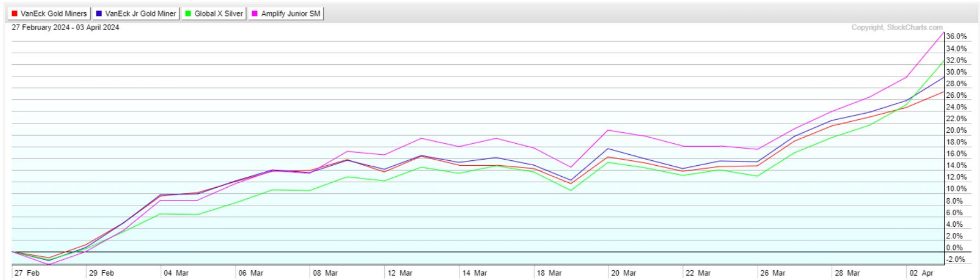
Task: Click the 18 Mar date label
Action: (x=550, y=273)
